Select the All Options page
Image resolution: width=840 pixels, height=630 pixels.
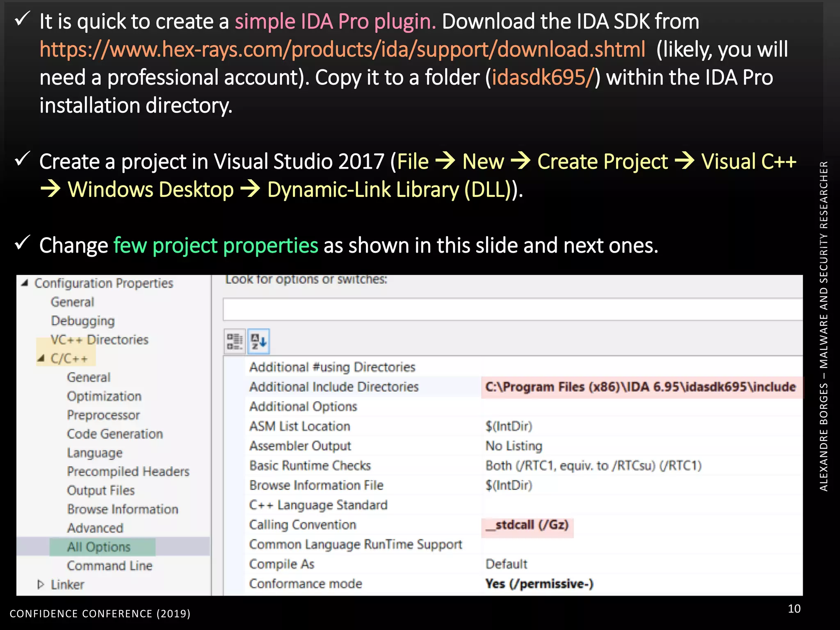click(99, 547)
